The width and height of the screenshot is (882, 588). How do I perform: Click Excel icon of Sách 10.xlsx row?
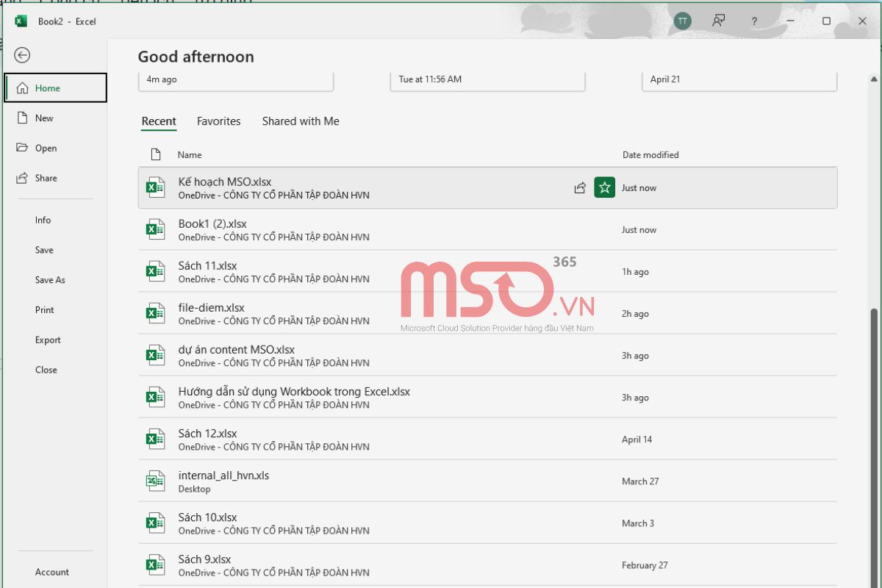154,523
